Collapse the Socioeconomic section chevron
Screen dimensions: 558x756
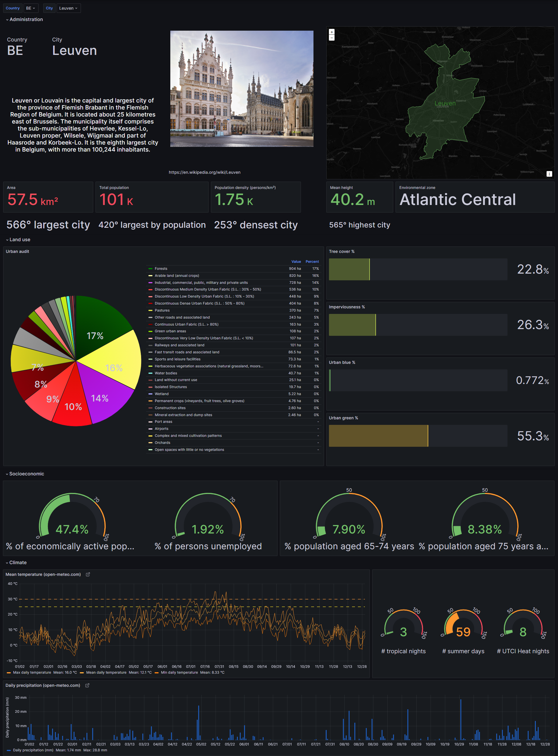point(7,474)
